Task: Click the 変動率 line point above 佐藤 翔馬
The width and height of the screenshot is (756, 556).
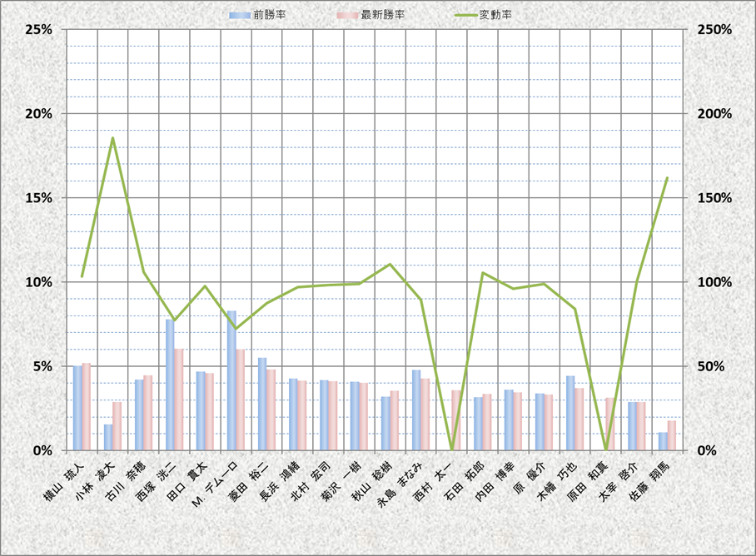Action: coord(667,178)
